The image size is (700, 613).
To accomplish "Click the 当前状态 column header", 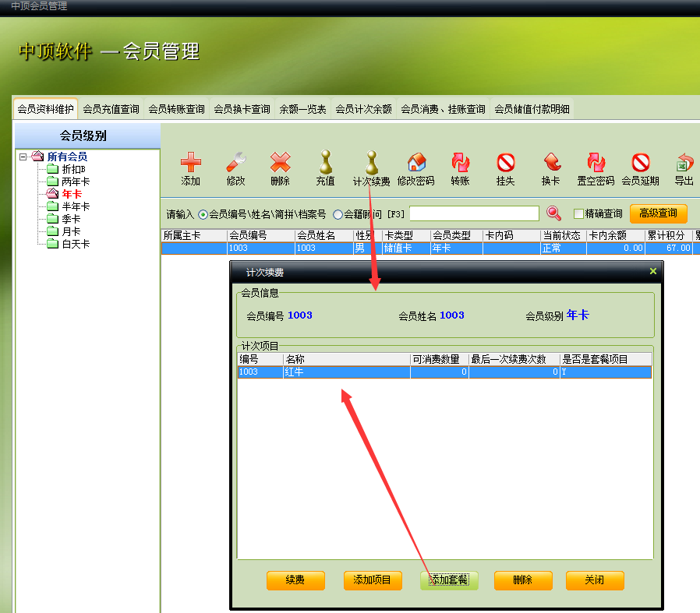I will pyautogui.click(x=564, y=235).
